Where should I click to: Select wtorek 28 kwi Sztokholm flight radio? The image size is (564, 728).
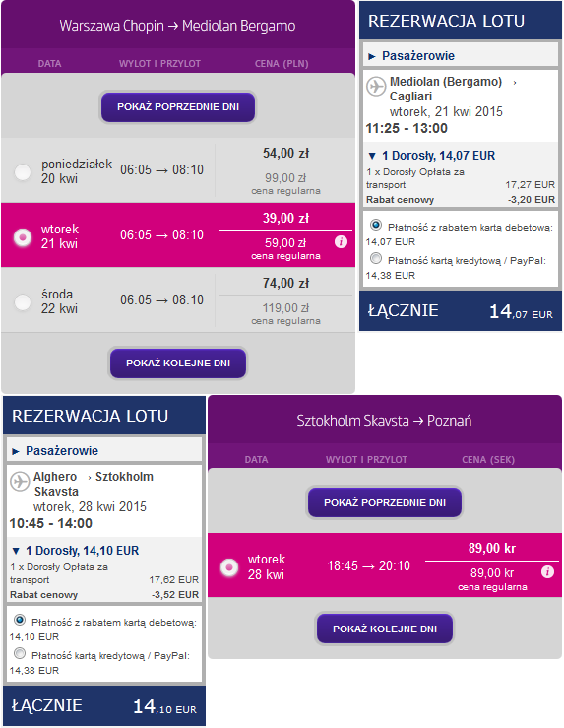point(229,567)
